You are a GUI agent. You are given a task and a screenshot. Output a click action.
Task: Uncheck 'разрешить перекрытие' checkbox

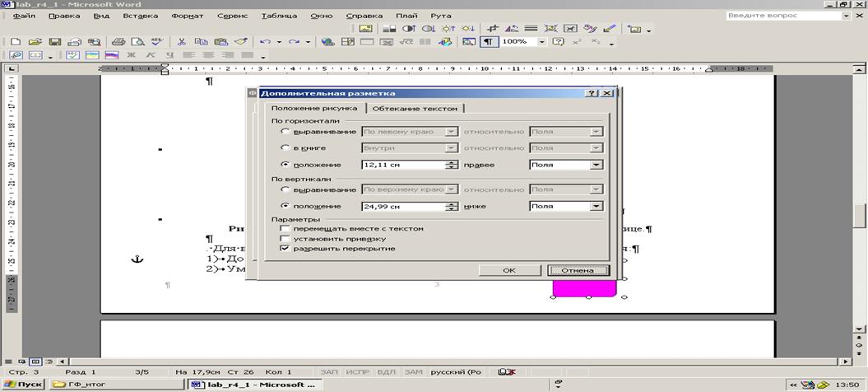pos(285,248)
